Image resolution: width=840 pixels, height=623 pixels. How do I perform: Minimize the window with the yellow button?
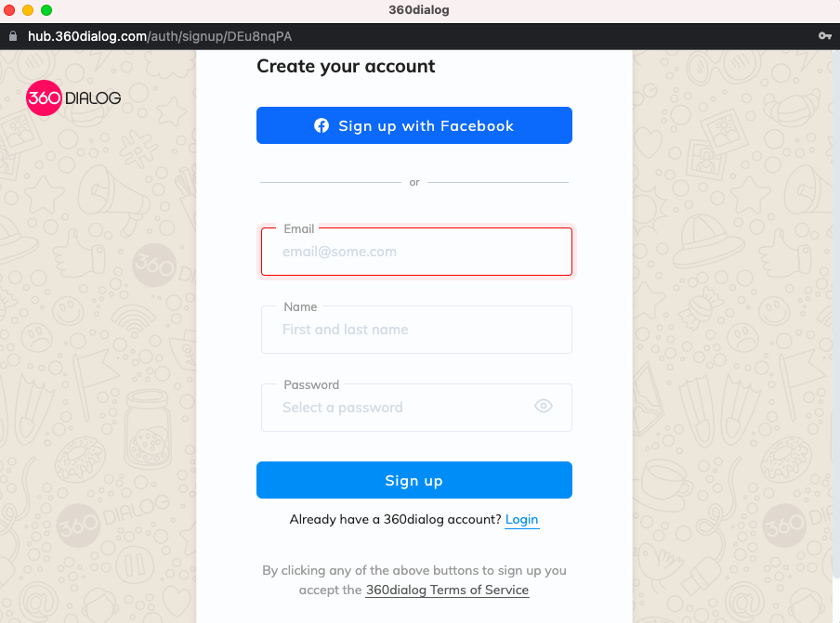pos(28,10)
